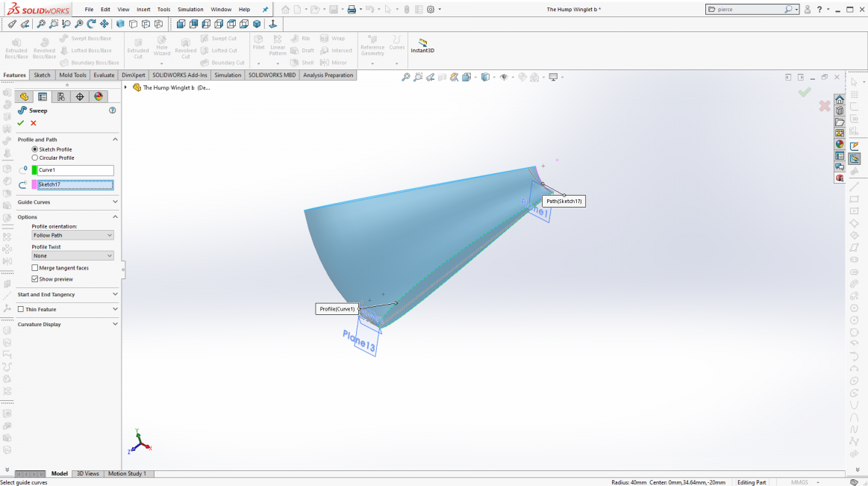This screenshot has width=868, height=486.
Task: Uncheck the Show preview checkbox
Action: pyautogui.click(x=35, y=279)
